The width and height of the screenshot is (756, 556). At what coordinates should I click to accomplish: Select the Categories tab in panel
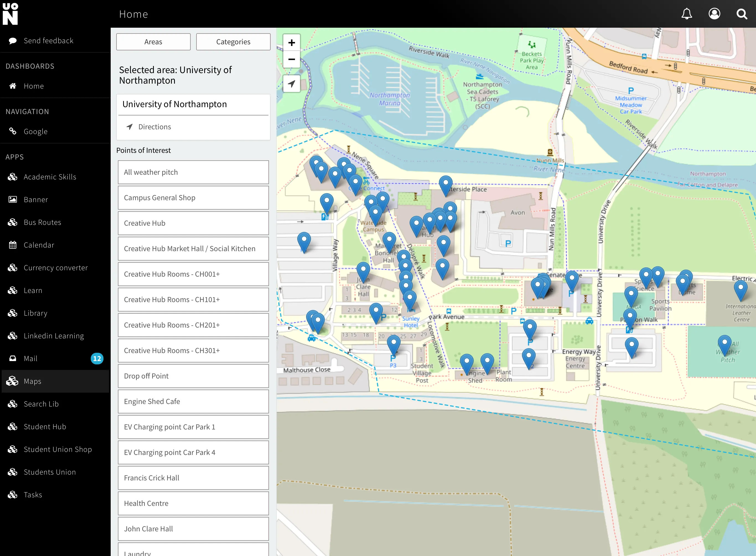(233, 42)
